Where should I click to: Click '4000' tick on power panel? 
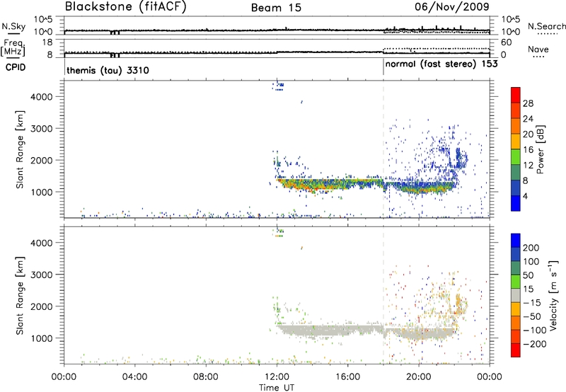[x=42, y=97]
